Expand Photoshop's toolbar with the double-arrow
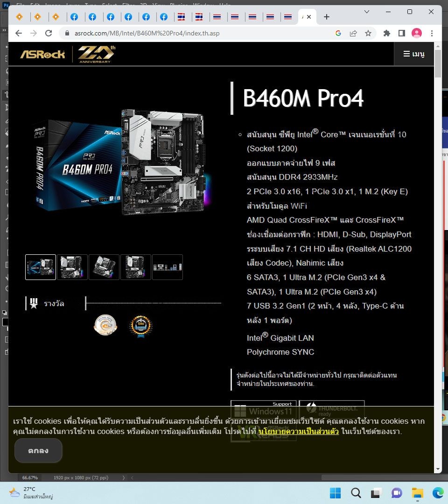The width and height of the screenshot is (448, 504). coord(4,30)
